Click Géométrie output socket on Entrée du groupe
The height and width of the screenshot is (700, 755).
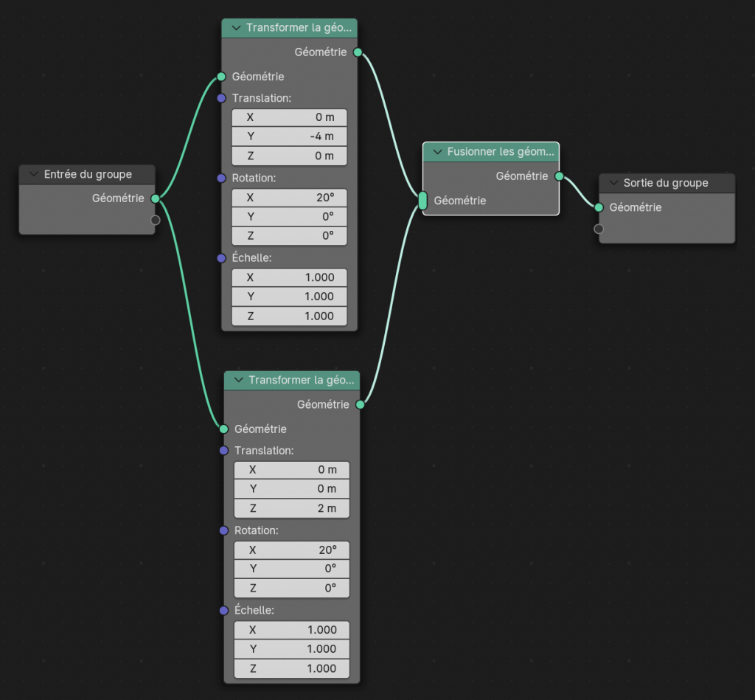(x=155, y=198)
